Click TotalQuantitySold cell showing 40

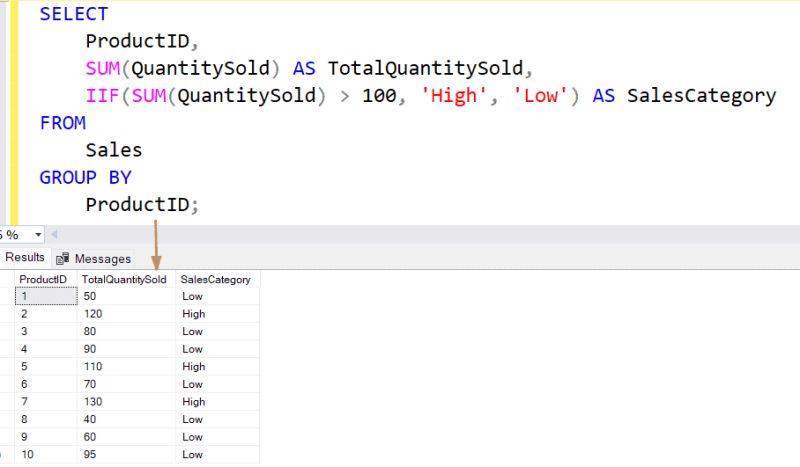(x=126, y=420)
